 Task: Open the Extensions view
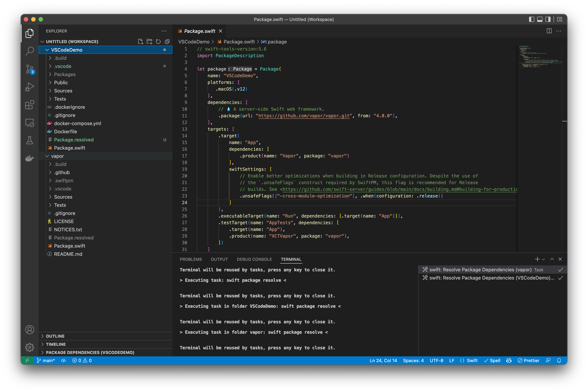[29, 105]
